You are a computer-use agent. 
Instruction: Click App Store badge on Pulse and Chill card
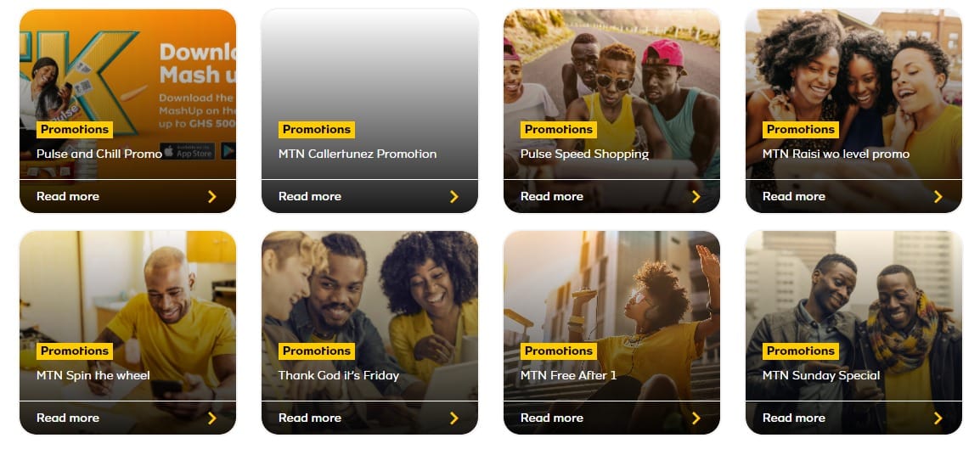188,150
